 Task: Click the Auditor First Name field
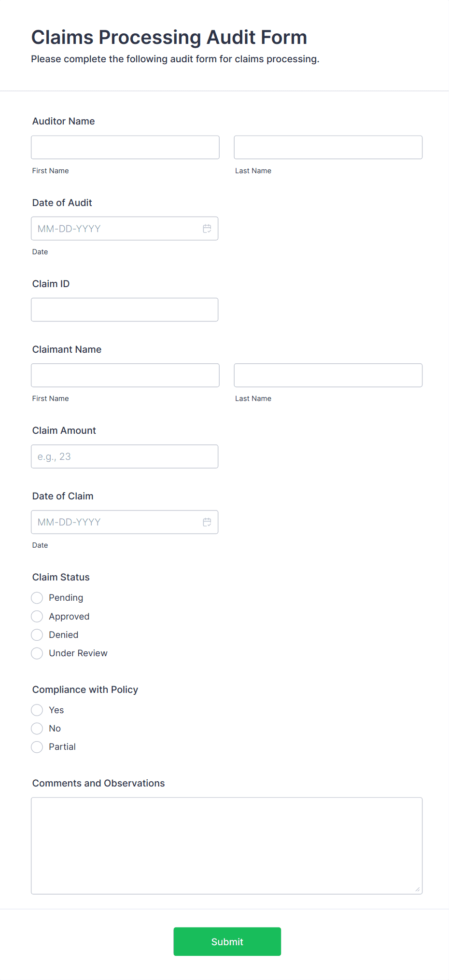[x=125, y=147]
